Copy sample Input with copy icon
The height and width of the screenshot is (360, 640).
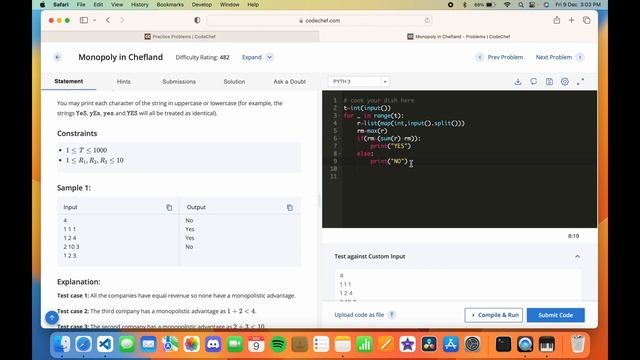(x=169, y=207)
